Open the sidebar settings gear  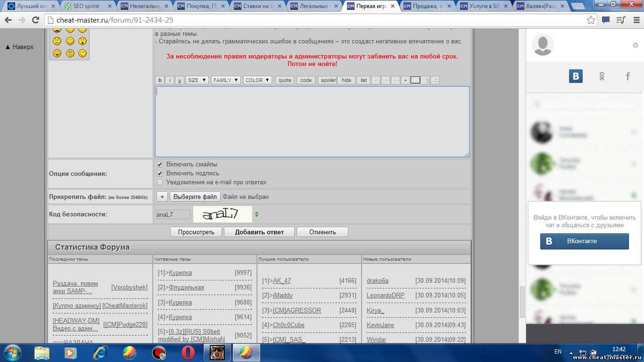pos(635,45)
